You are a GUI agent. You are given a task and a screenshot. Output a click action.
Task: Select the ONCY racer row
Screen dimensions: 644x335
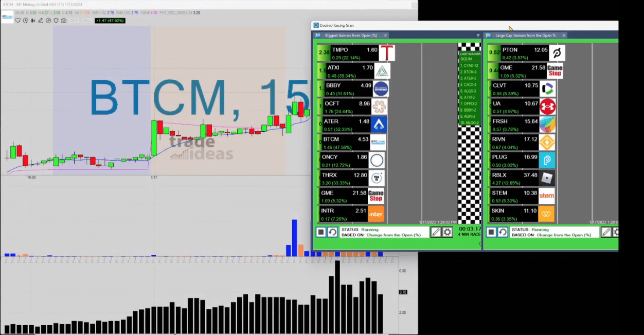pos(351,160)
